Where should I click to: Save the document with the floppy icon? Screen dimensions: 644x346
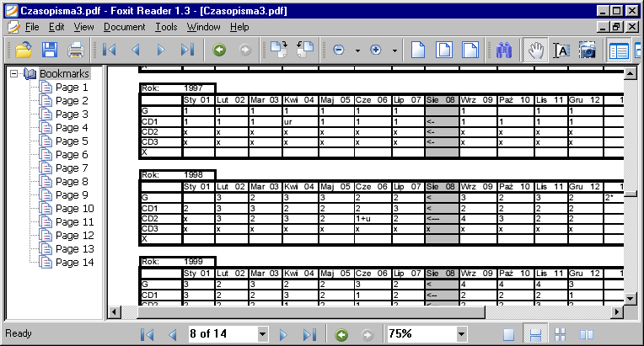(x=50, y=50)
